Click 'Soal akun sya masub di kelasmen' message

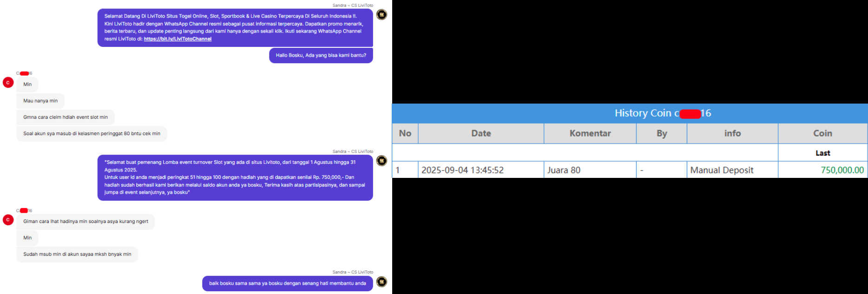(x=92, y=133)
